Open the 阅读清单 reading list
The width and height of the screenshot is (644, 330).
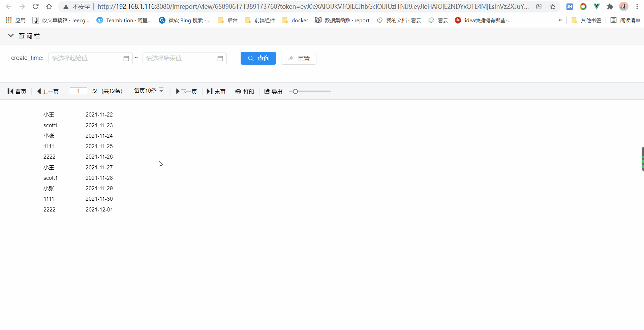(626, 20)
